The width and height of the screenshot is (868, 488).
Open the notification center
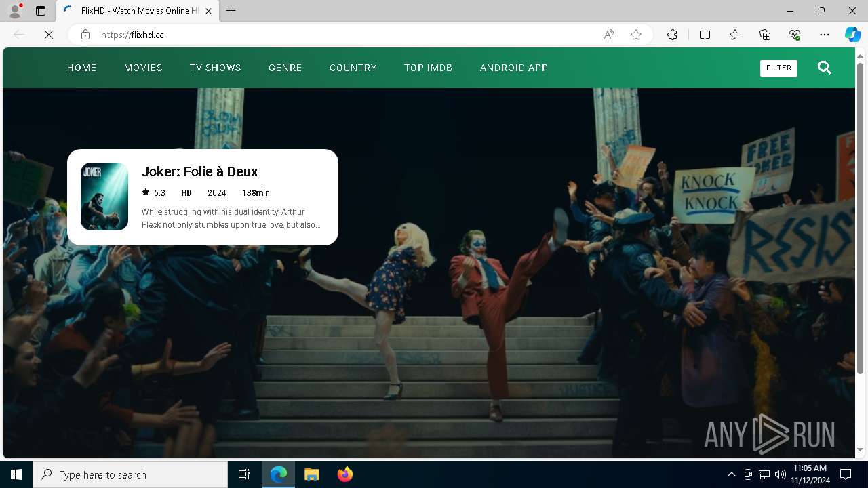846,474
